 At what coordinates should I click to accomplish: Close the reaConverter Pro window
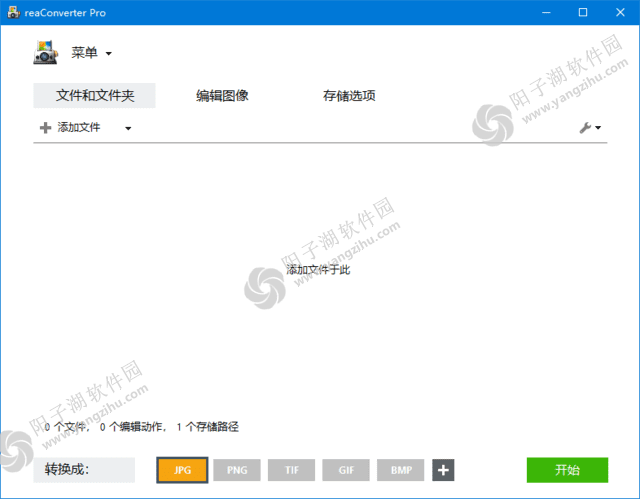620,13
